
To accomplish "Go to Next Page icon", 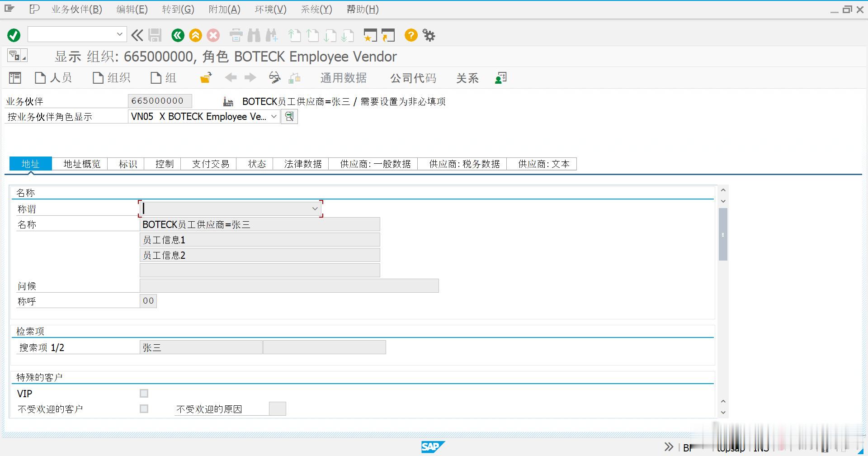I will (330, 35).
